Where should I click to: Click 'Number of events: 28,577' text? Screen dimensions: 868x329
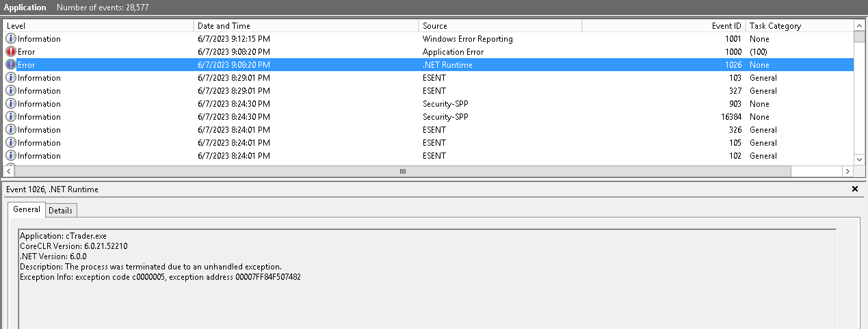point(103,8)
